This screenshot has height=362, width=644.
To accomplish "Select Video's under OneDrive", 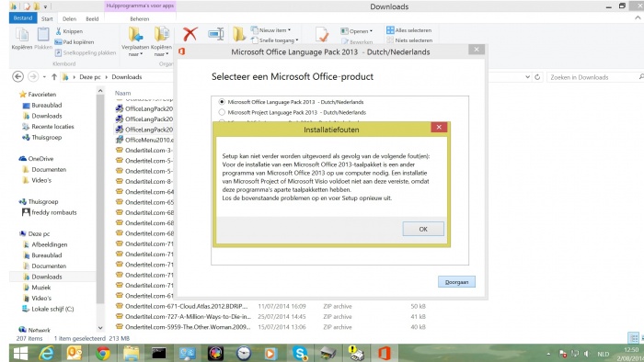I will (x=37, y=180).
